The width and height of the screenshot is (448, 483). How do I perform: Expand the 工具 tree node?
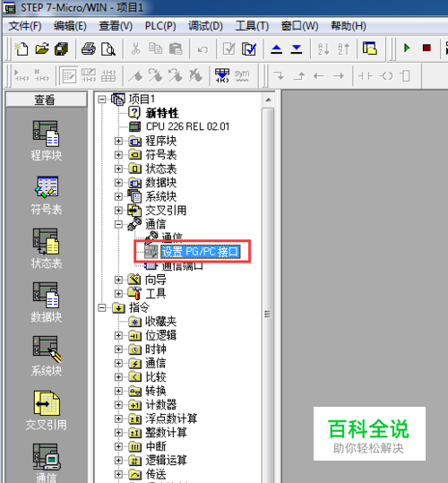pyautogui.click(x=118, y=294)
